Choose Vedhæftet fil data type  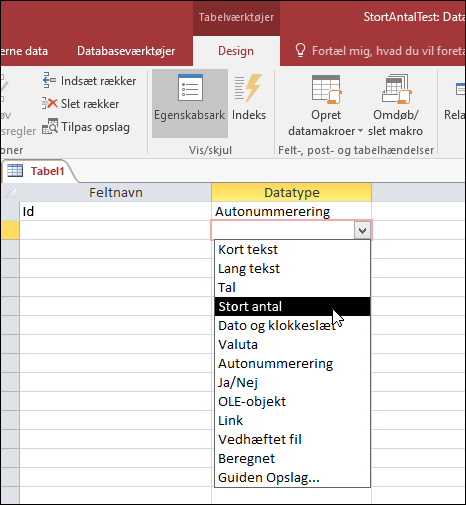(x=292, y=439)
